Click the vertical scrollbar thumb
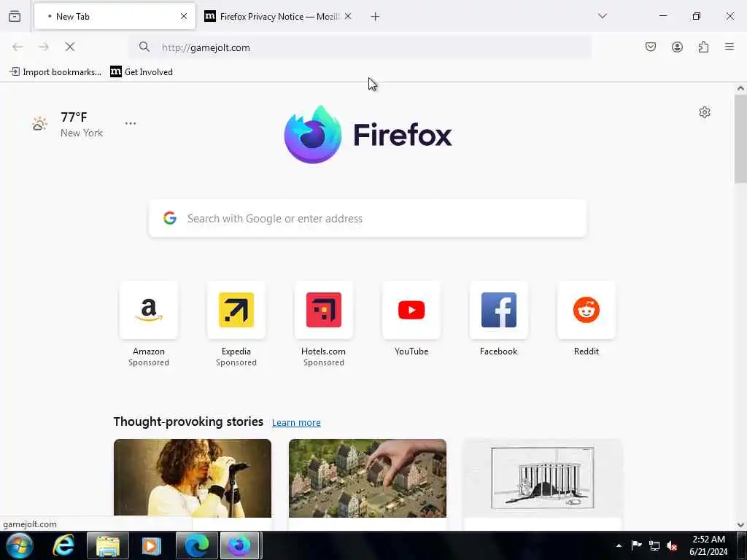 740,139
